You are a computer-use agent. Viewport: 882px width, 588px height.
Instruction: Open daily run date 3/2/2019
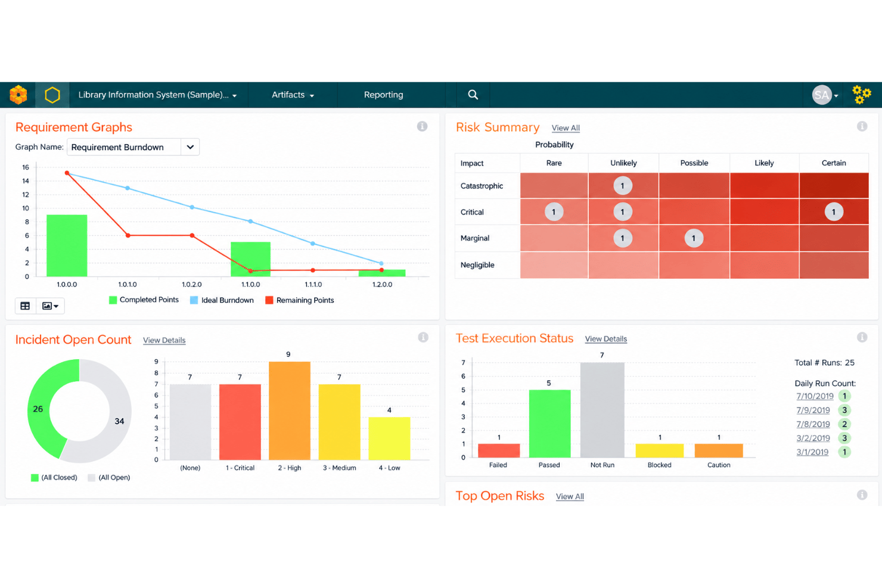[x=813, y=438]
